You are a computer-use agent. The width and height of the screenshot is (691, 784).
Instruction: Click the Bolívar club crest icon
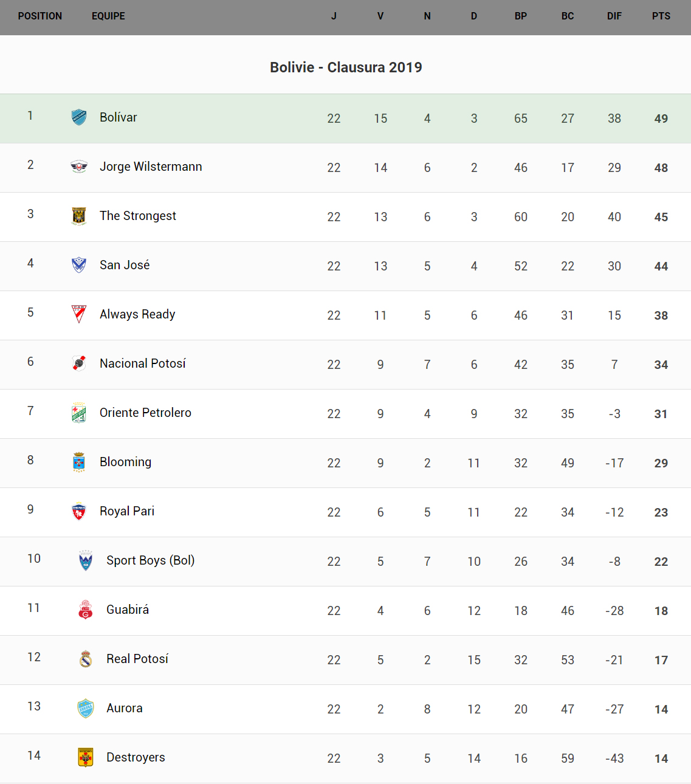(x=79, y=117)
